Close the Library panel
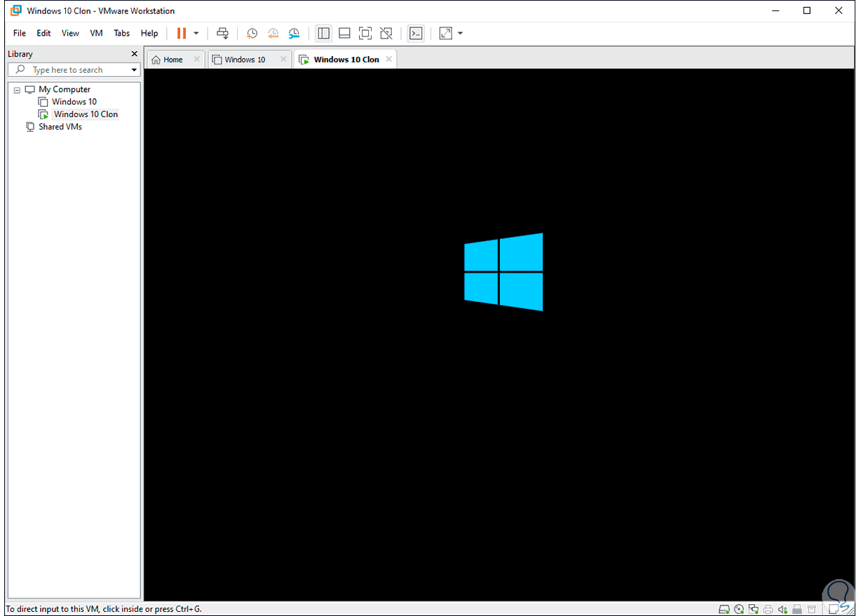The height and width of the screenshot is (616, 861). tap(135, 54)
